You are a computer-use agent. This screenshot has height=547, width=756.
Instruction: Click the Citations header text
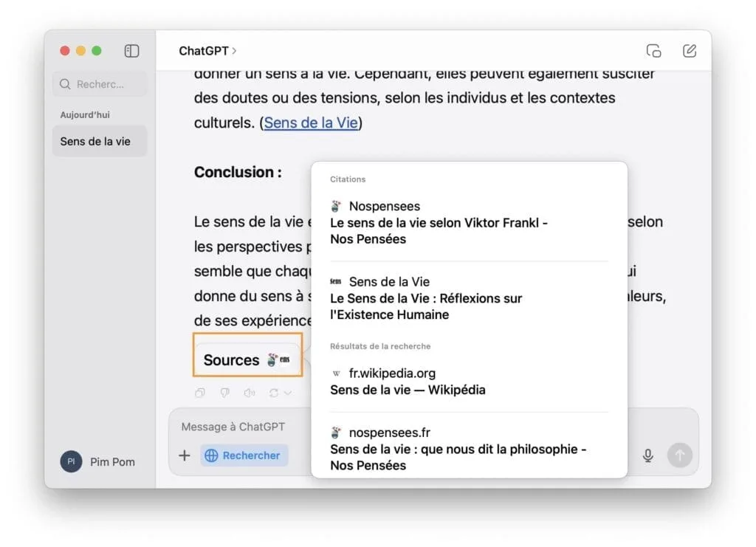(x=348, y=179)
